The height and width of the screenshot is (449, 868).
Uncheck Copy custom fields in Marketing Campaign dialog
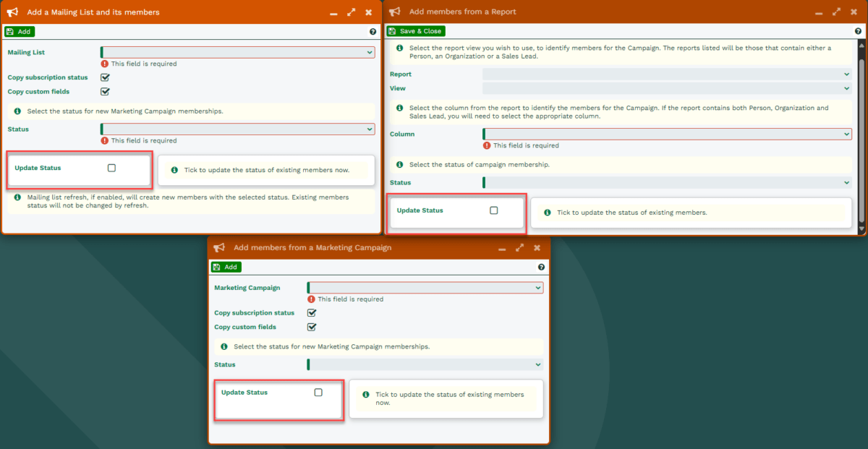(x=312, y=327)
